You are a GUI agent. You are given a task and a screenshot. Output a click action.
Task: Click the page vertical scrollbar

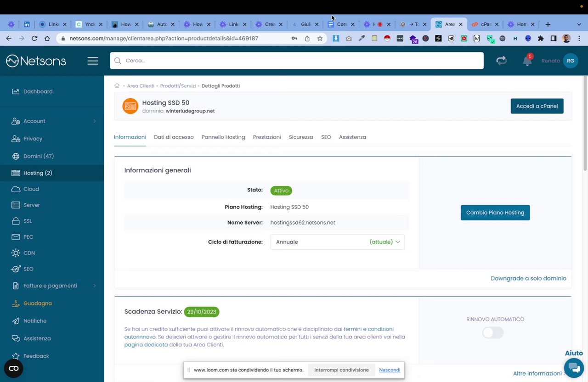(x=585, y=124)
